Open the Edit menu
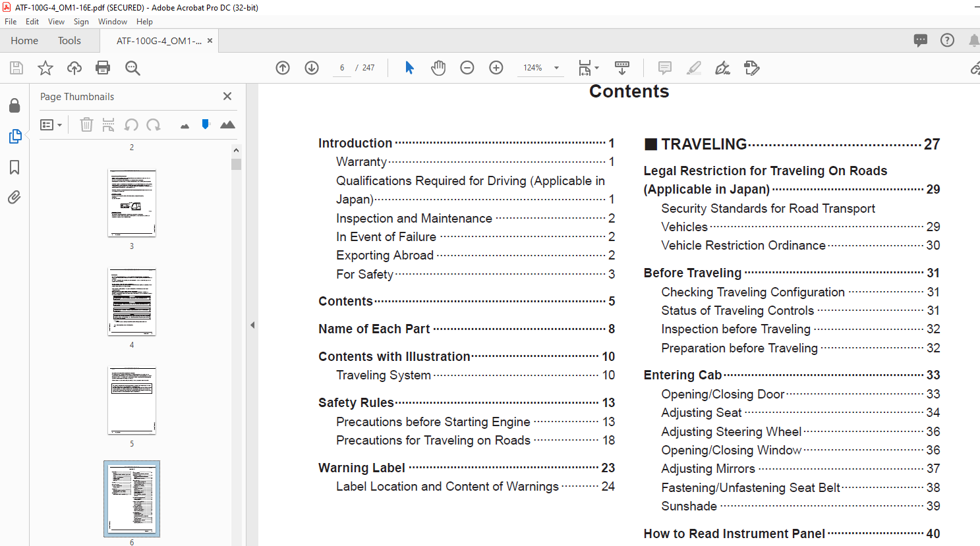The image size is (980, 546). (x=32, y=22)
